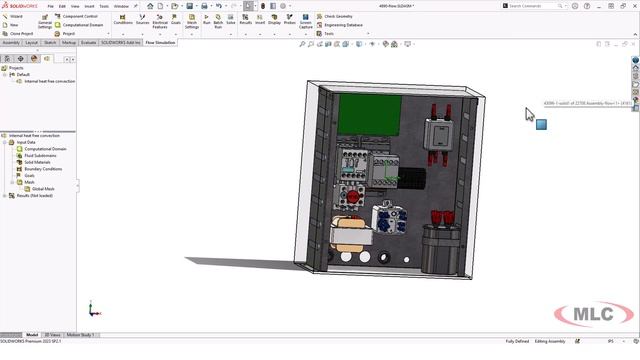This screenshot has height=360, width=640.
Task: Switch to SOLIDWORKS Add-Ins tab
Action: [x=120, y=42]
